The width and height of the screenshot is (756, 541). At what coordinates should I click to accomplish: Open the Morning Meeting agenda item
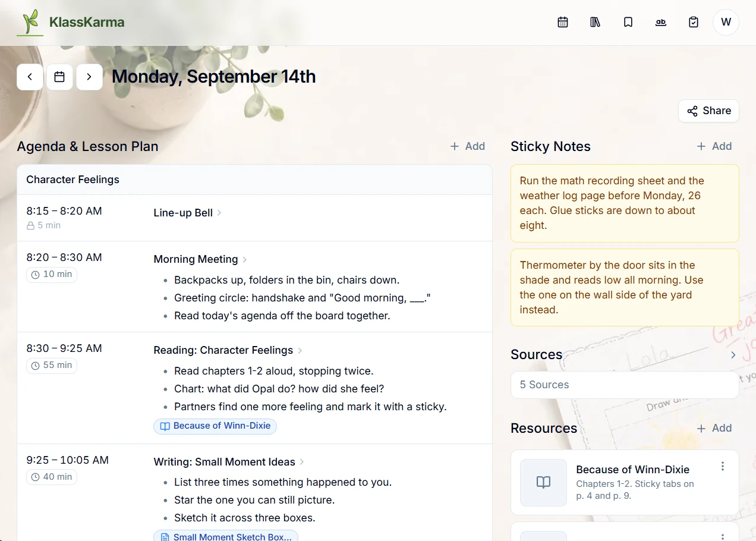(x=200, y=259)
